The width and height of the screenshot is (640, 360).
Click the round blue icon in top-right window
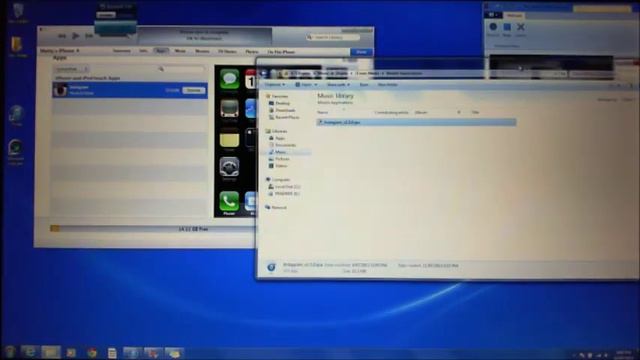click(493, 27)
